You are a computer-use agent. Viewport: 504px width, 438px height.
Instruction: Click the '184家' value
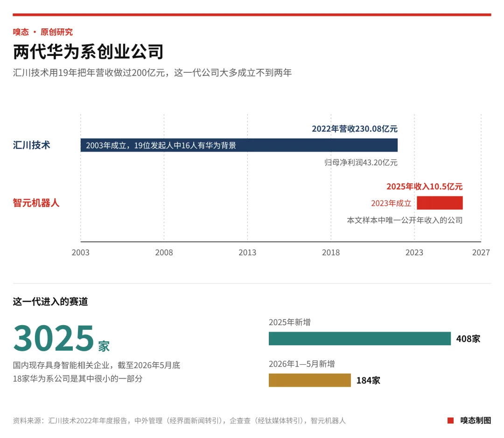click(x=368, y=381)
